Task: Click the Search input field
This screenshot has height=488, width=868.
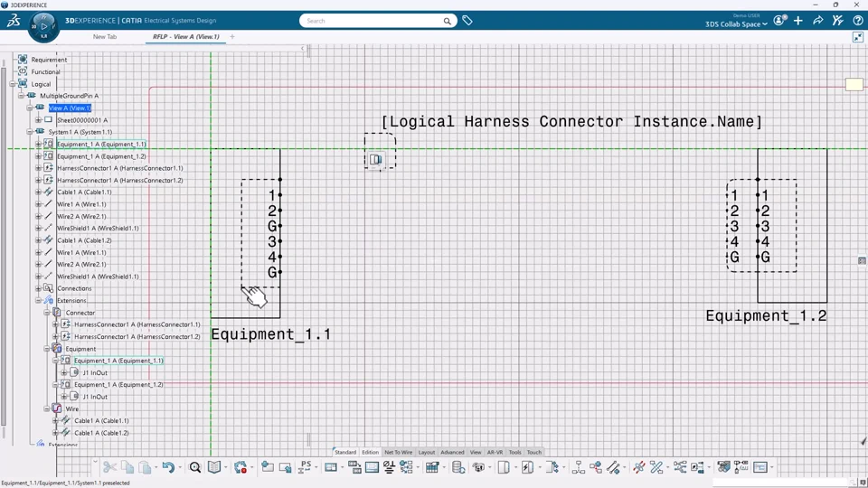Action: pos(371,21)
